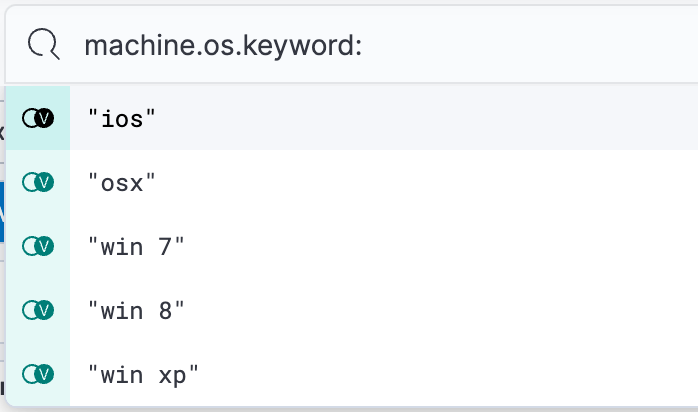Click the highlighted "ios" row's empty right area

[450, 118]
